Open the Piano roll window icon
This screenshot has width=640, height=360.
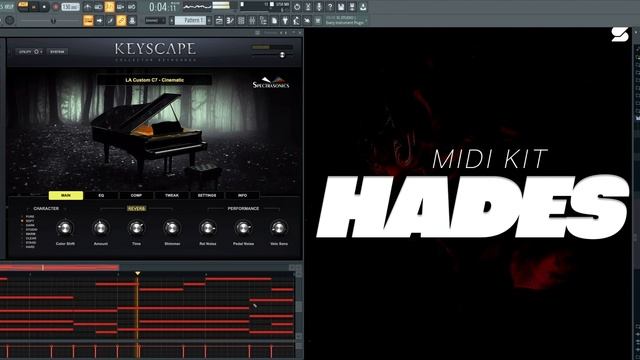[x=230, y=20]
